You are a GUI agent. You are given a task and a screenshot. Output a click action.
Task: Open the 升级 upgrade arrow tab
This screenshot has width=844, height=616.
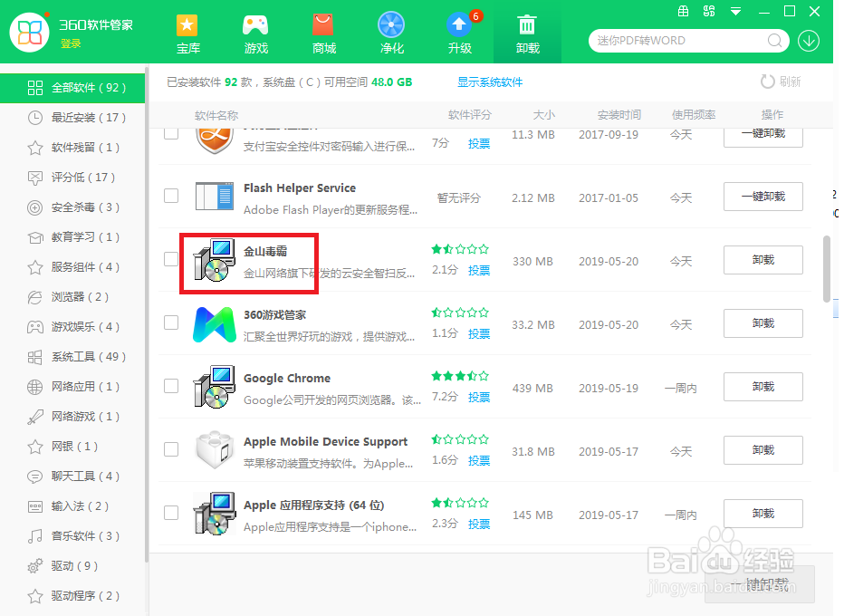460,34
